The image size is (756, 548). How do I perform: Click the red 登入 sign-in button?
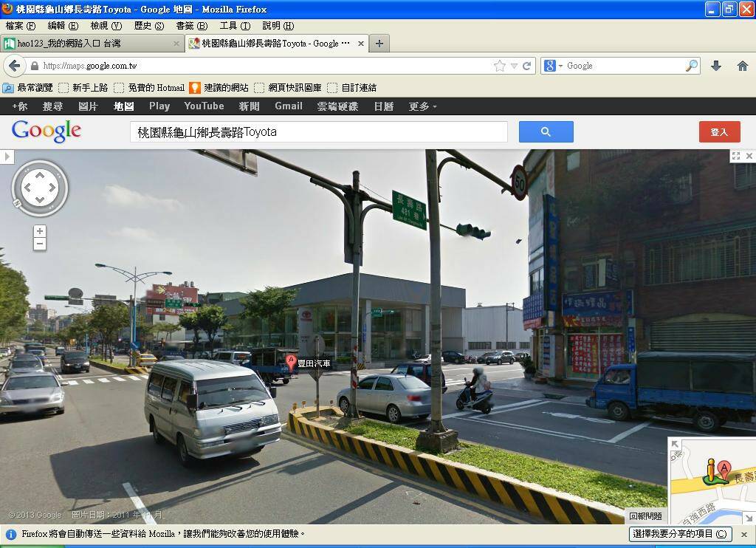(x=719, y=131)
